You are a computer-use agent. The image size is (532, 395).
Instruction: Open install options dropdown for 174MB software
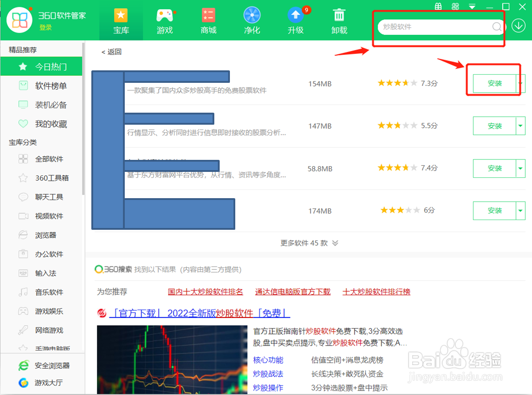(520, 211)
